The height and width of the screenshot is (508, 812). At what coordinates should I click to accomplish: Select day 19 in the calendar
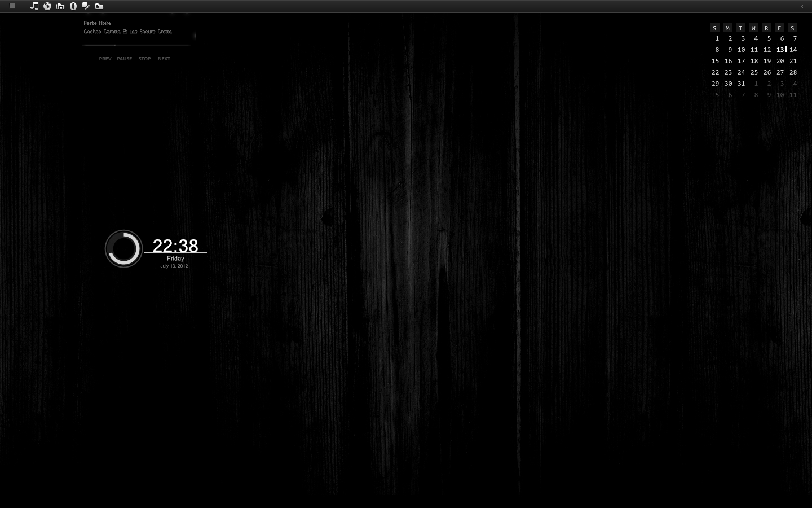pyautogui.click(x=767, y=61)
